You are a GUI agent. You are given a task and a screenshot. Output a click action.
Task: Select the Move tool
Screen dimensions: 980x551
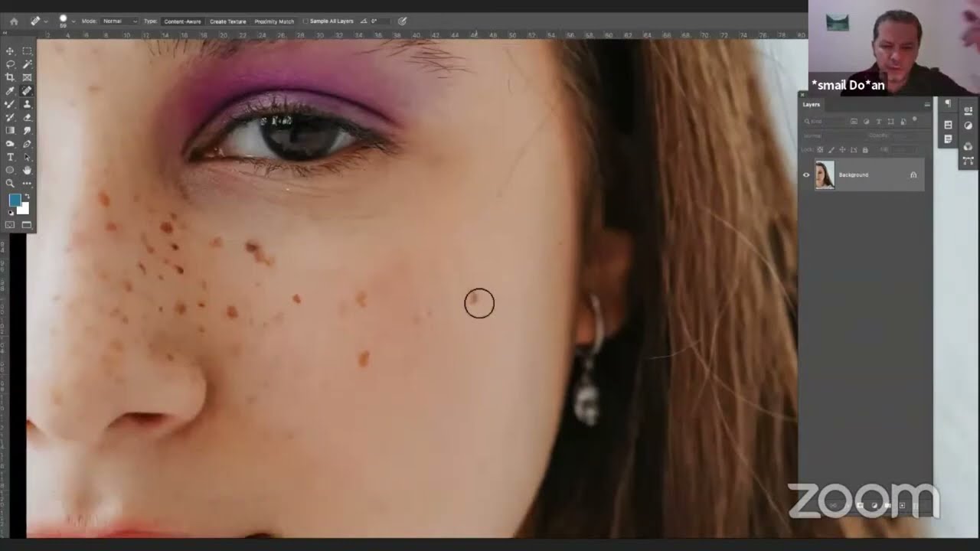[10, 51]
